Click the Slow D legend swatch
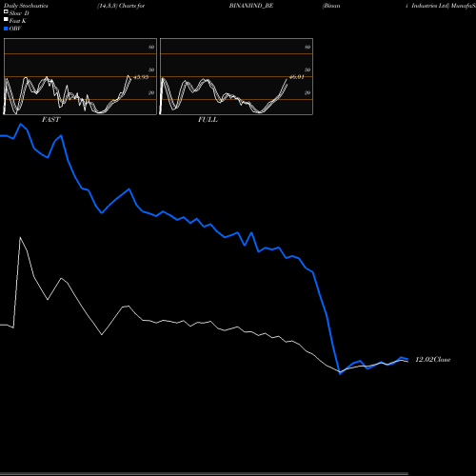Screen dimensions: 476x476 [x=6, y=11]
